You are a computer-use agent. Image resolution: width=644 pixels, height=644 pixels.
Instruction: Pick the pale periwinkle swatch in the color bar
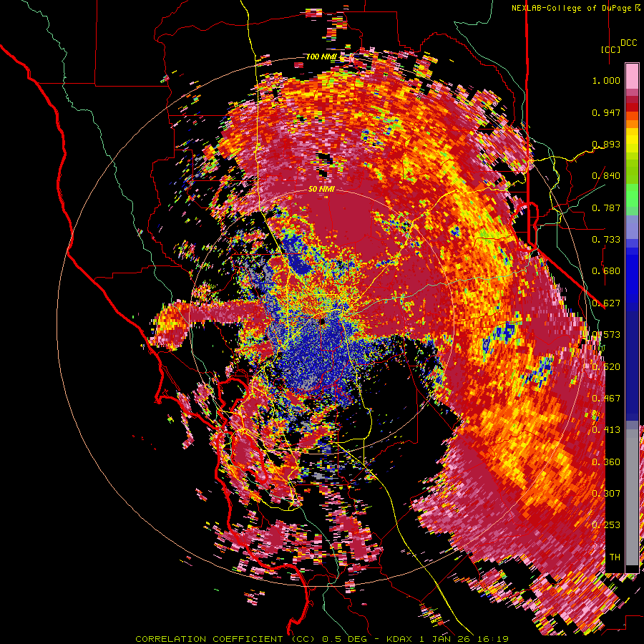[632, 227]
